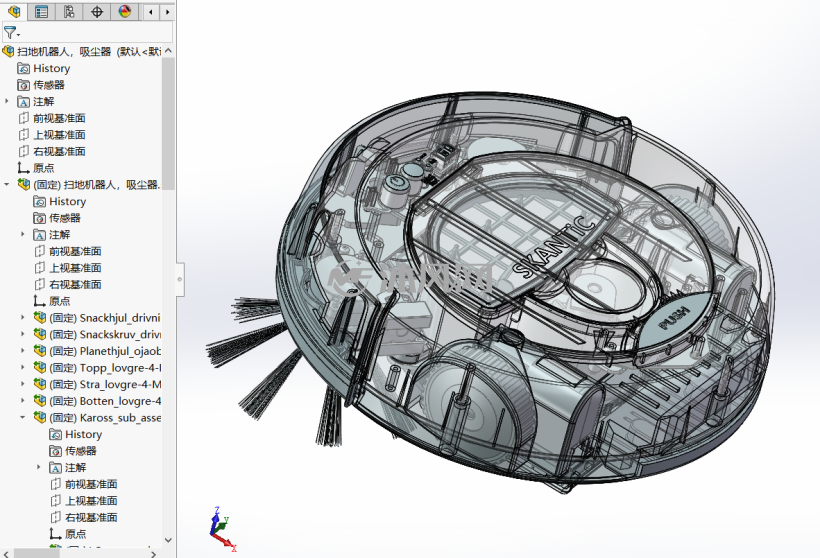Click the Stra_lovgre-4-M component icon
The width and height of the screenshot is (820, 558).
pyautogui.click(x=40, y=384)
